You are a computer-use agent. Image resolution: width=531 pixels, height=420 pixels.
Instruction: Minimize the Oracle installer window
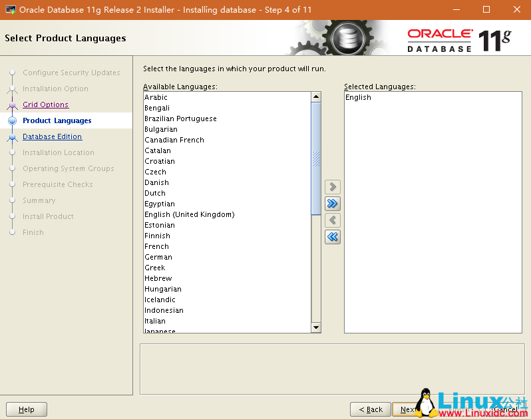[456, 9]
